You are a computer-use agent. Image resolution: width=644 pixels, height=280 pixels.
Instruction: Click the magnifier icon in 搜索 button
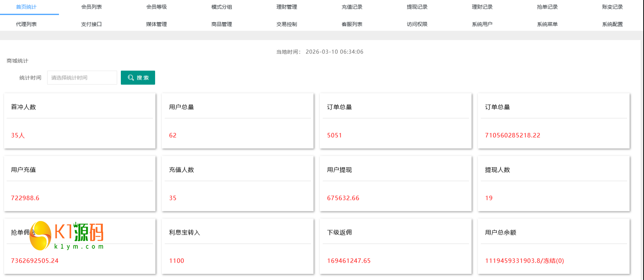click(x=131, y=77)
